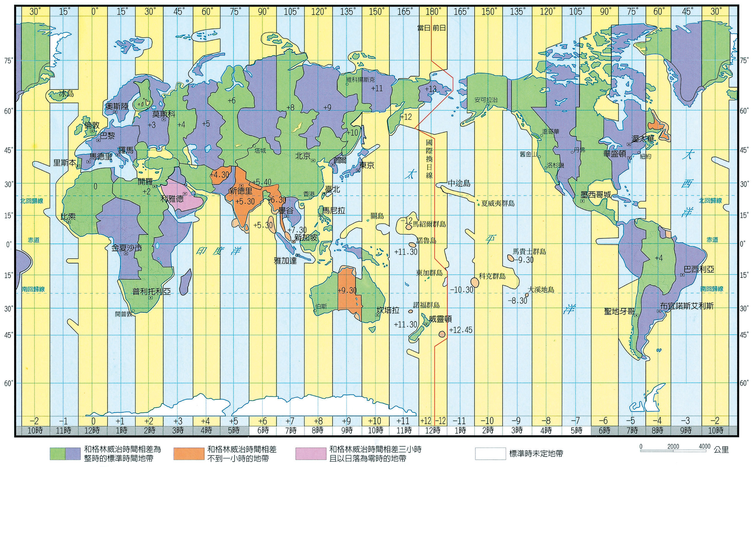Select the city label 新加坡
This screenshot has width=752, height=560.
click(306, 238)
